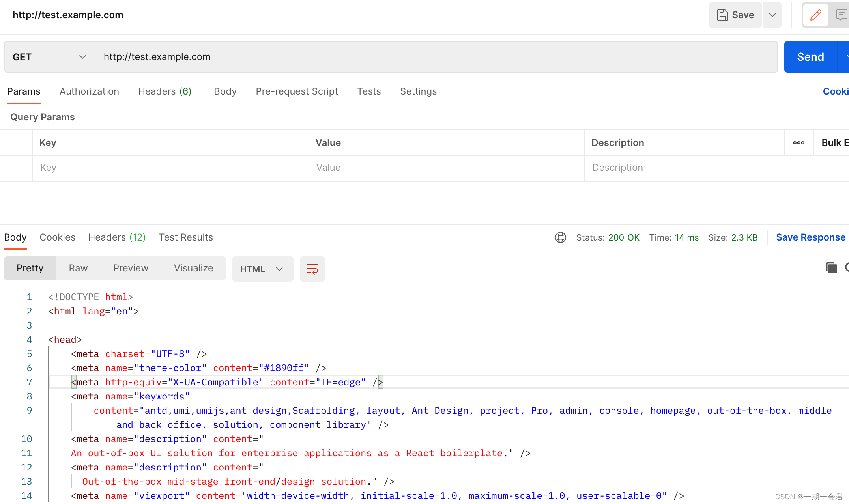Copy response with the copy icon

pos(831,268)
